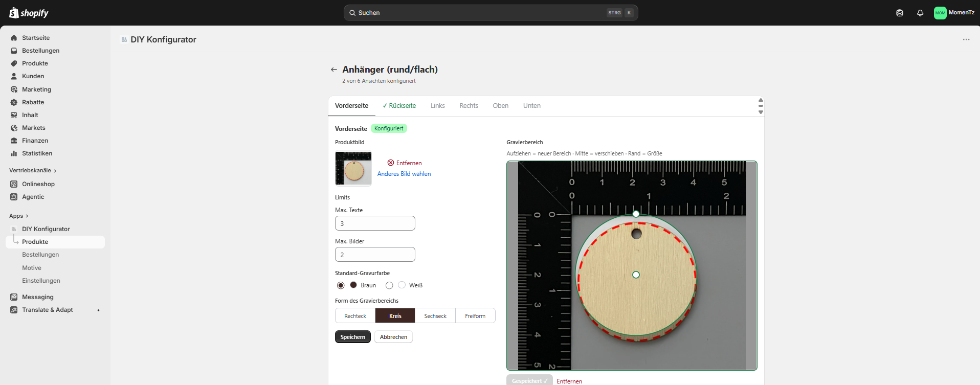Click the Kunden person icon
Image resolution: width=980 pixels, height=385 pixels.
[x=14, y=76]
